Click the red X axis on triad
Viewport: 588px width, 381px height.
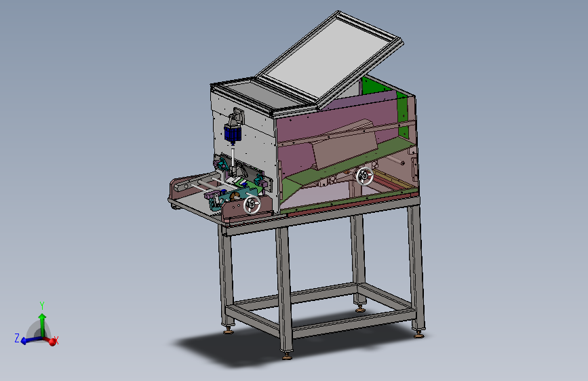(x=51, y=340)
